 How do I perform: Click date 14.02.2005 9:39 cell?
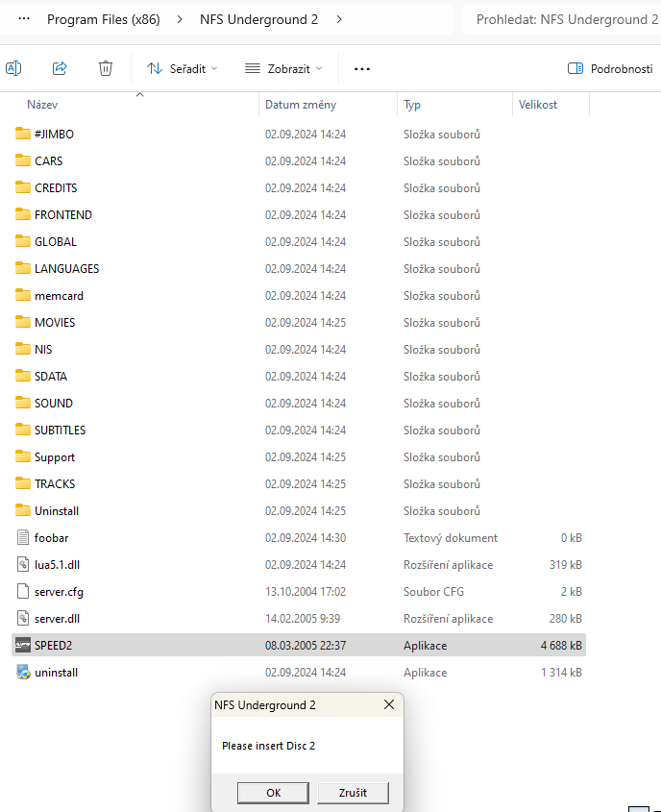click(x=303, y=619)
